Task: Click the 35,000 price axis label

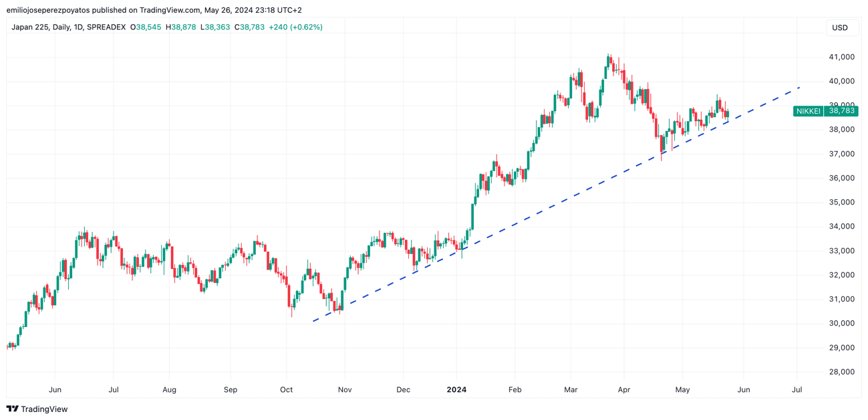Action: tap(841, 202)
